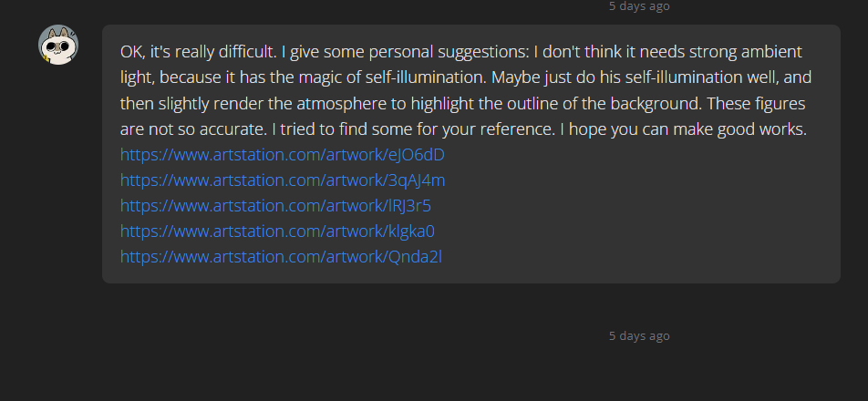Follow the artwork link ending in RJ3r5

tap(275, 205)
